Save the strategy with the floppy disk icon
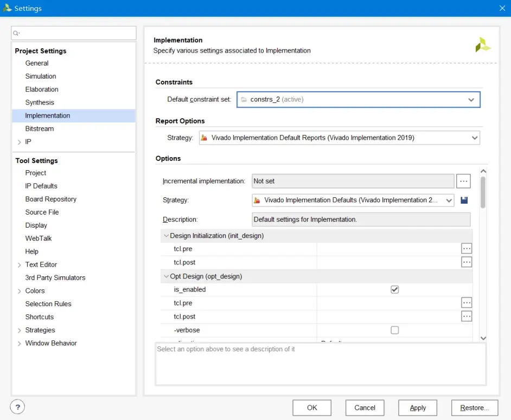 click(464, 200)
